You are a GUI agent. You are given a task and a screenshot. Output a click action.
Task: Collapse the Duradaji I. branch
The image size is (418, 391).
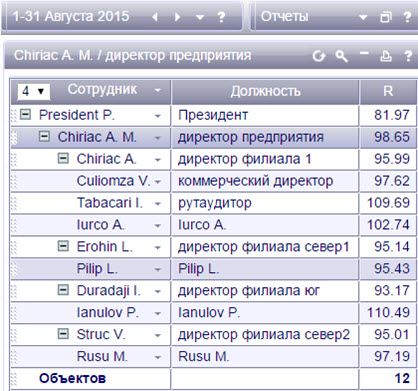[x=63, y=291]
